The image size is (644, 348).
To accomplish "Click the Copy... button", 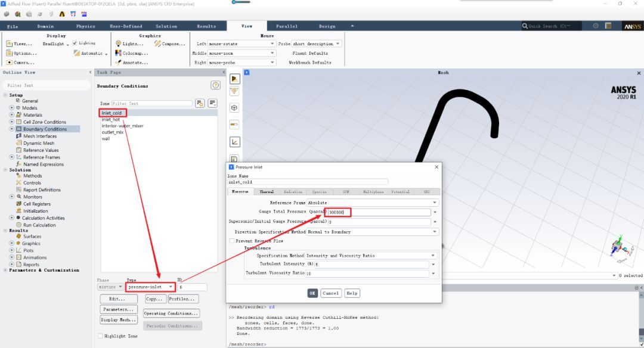I will point(155,299).
